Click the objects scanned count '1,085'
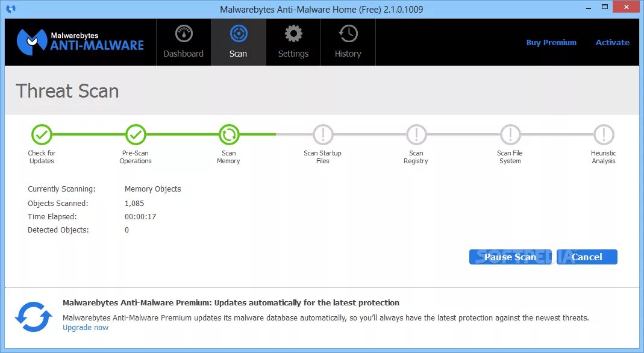The height and width of the screenshot is (353, 644). point(134,203)
